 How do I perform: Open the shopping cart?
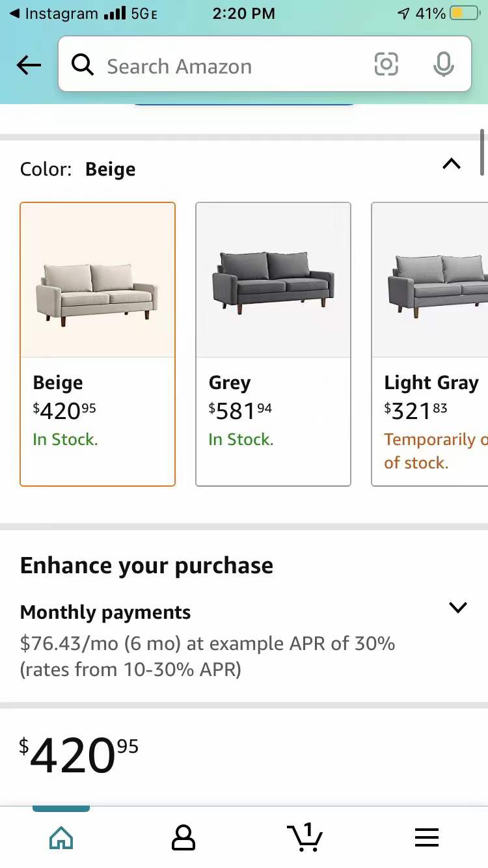pyautogui.click(x=305, y=836)
